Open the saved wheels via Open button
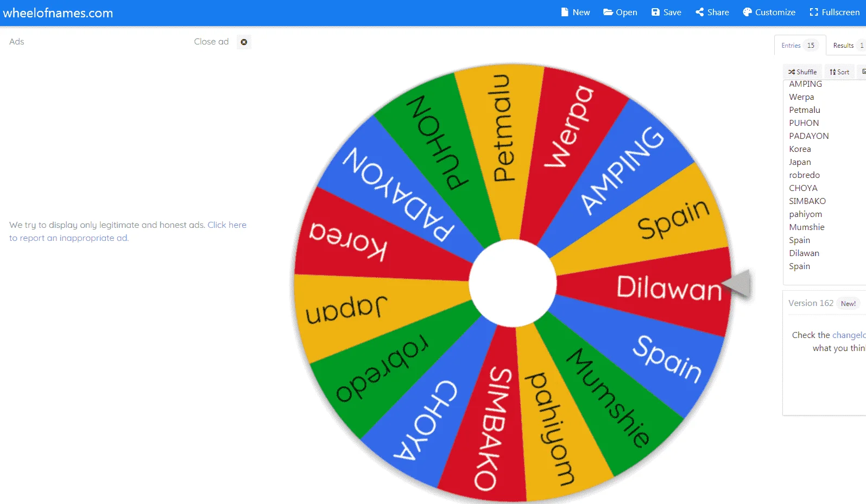 click(x=620, y=12)
